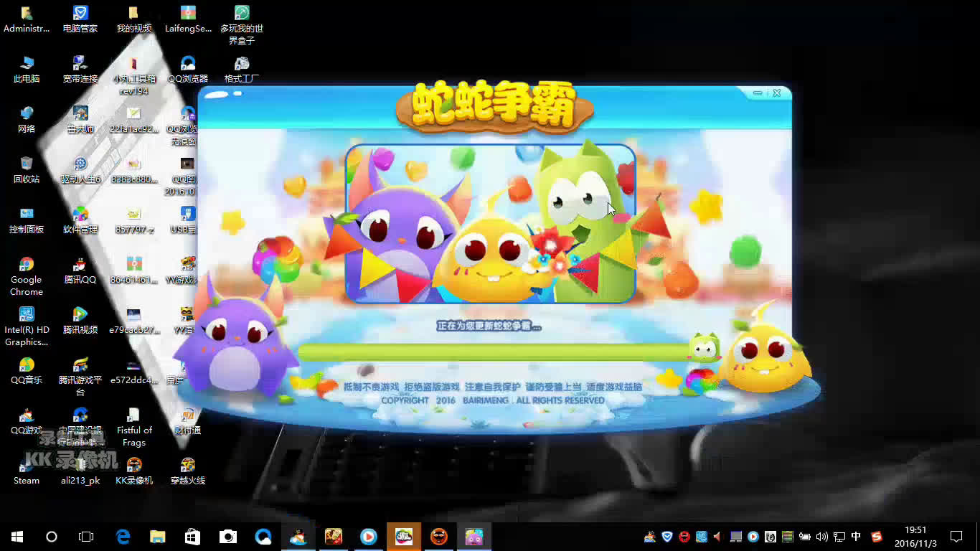Launch 驱动人生6 shortcut
980x551 pixels.
[80, 171]
